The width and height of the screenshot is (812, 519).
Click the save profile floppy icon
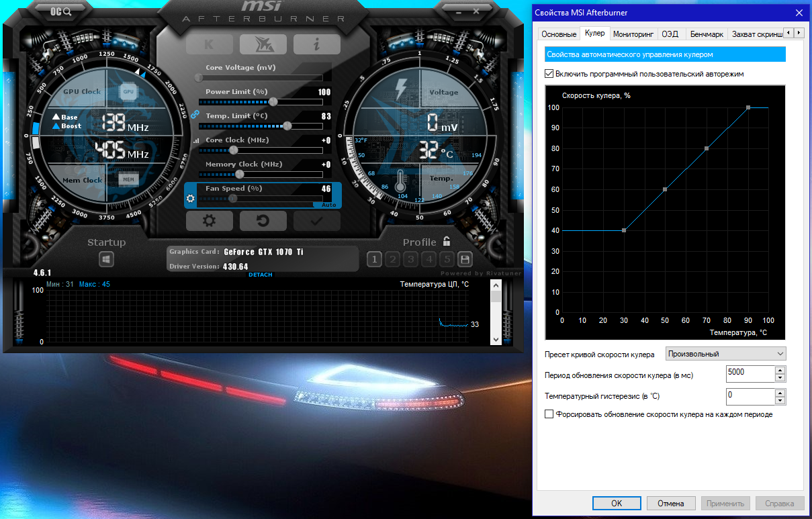pyautogui.click(x=464, y=259)
